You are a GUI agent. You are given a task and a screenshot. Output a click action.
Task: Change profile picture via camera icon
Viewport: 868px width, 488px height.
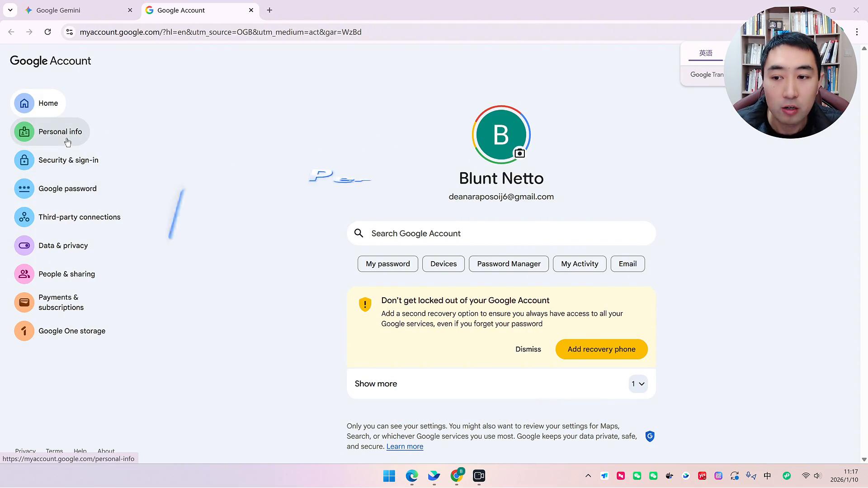coord(520,154)
